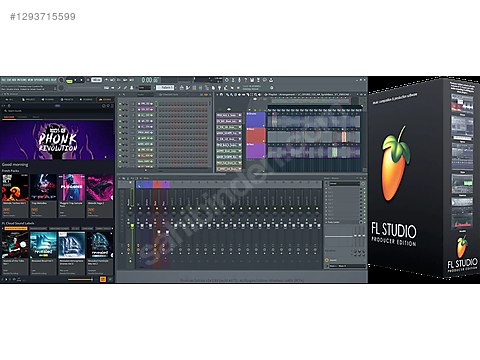Select the orange highlighted sound label filter chip

16,228
